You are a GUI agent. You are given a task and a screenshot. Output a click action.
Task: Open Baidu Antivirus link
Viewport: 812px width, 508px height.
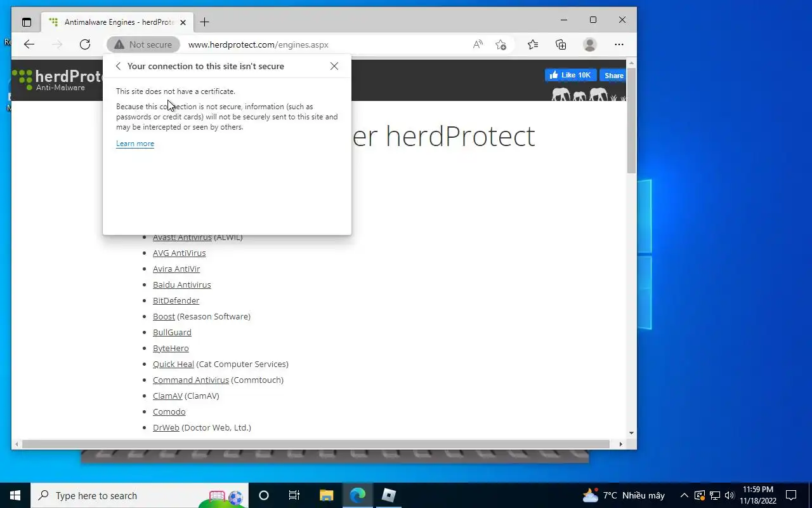181,284
